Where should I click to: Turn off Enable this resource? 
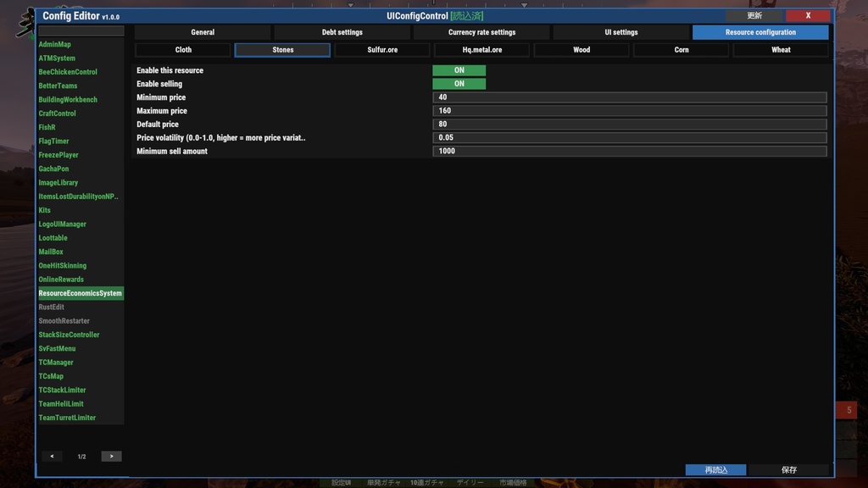(459, 70)
